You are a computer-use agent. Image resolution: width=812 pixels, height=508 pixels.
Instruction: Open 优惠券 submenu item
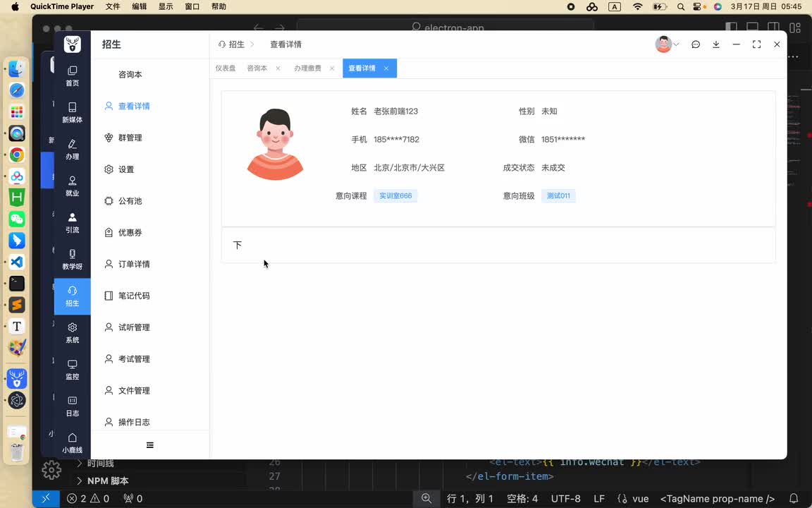[130, 233]
